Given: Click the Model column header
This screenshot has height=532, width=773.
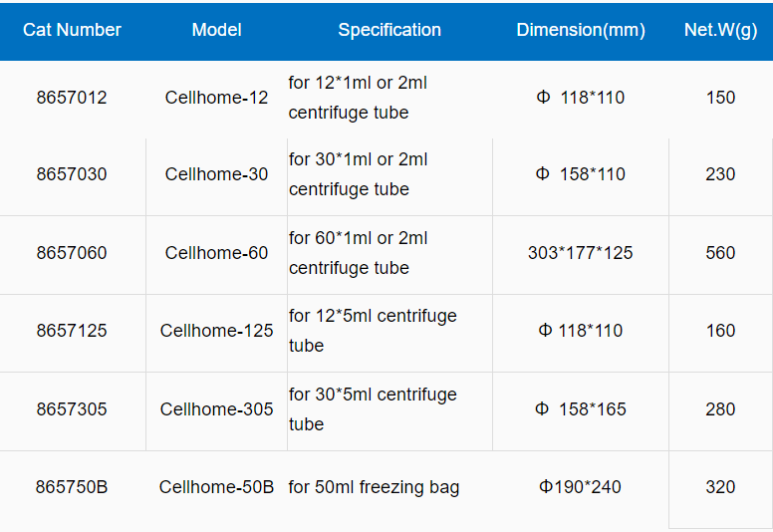Looking at the screenshot, I should point(216,30).
